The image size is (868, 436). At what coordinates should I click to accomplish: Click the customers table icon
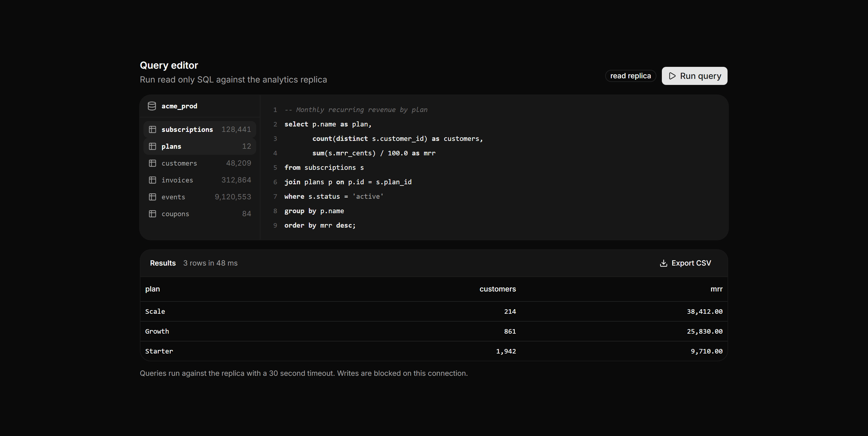coord(152,163)
